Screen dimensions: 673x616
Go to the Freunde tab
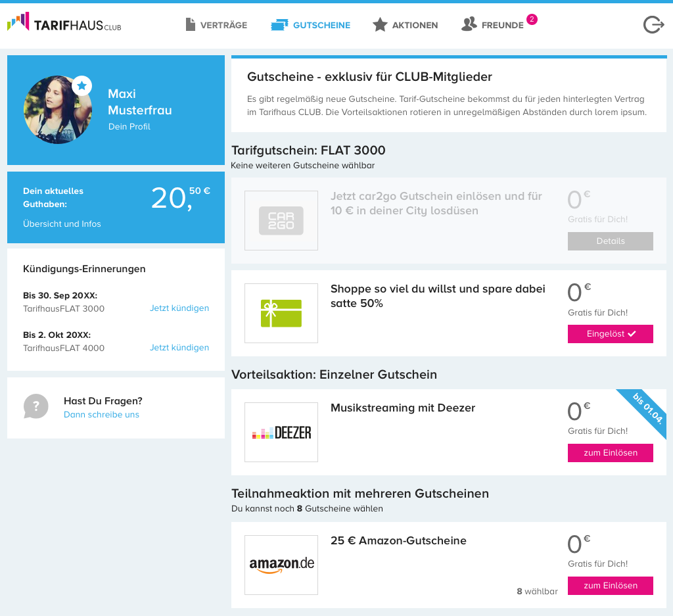tap(493, 25)
